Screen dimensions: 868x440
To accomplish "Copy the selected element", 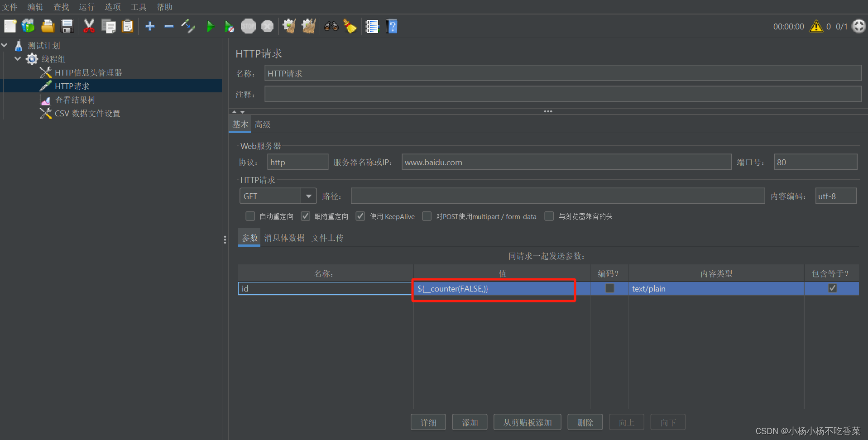I will (x=109, y=26).
